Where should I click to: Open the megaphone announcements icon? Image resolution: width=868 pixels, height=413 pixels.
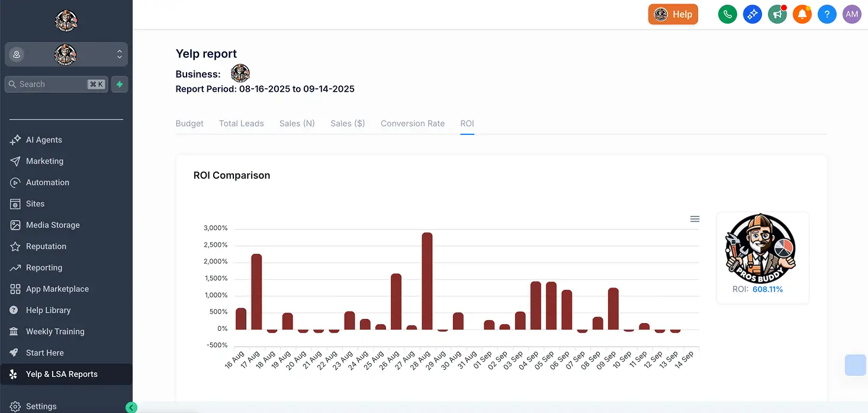[777, 14]
